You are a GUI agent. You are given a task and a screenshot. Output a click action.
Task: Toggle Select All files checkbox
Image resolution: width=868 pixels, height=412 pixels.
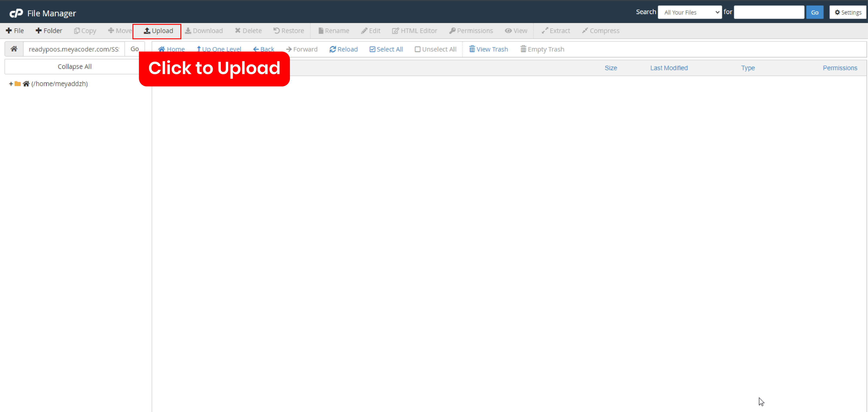pyautogui.click(x=386, y=49)
